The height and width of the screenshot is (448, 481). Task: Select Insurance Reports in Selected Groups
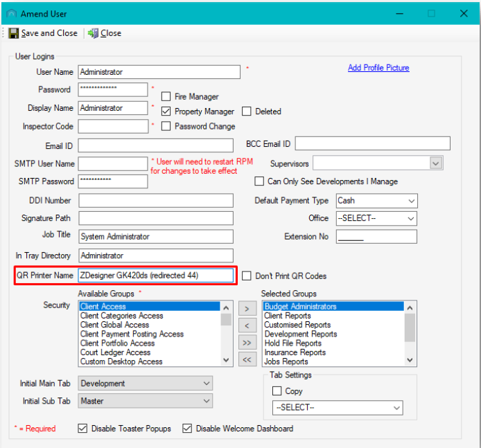(333, 352)
